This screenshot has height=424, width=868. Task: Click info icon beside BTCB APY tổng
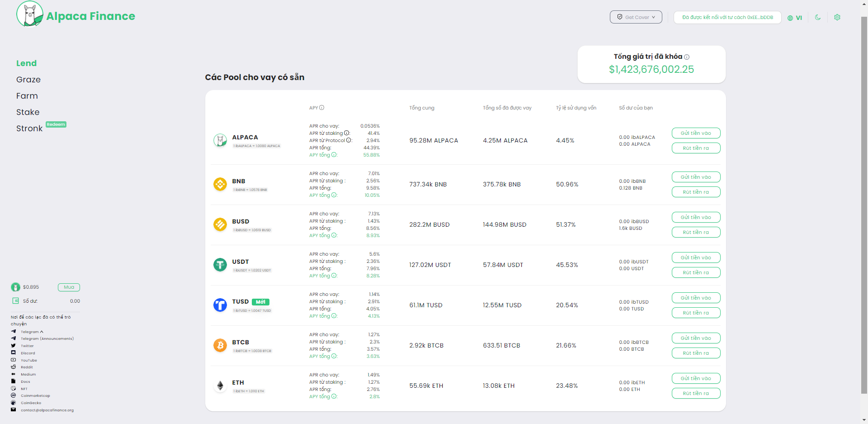click(x=334, y=356)
